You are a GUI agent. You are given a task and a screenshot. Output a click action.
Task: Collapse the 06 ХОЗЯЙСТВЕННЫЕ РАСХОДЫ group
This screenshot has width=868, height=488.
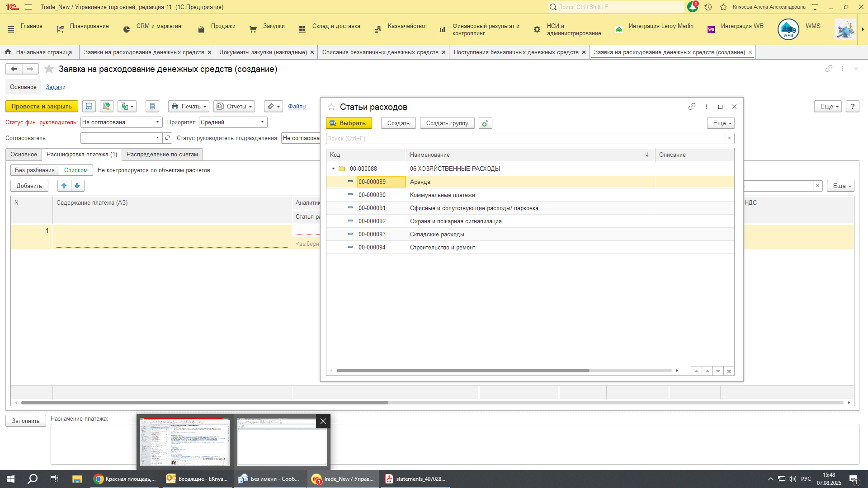coord(334,169)
